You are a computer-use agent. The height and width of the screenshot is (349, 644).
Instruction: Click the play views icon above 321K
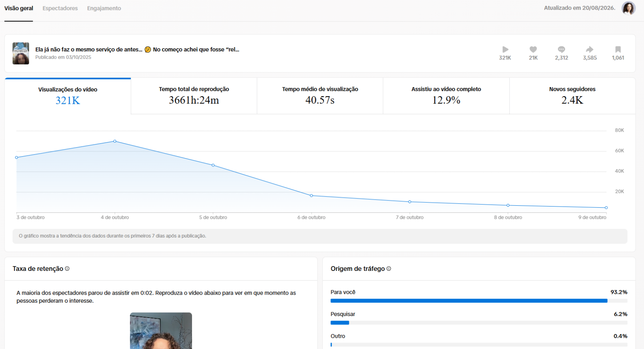pos(505,50)
